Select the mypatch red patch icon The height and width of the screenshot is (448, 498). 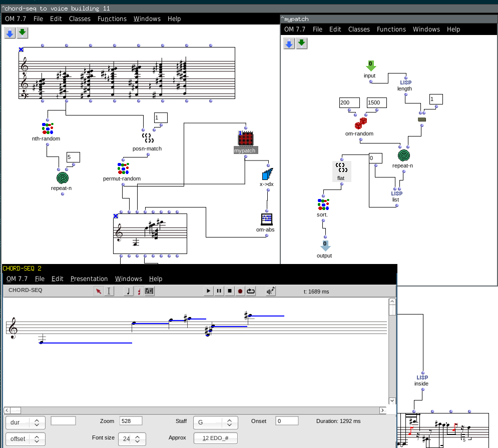tap(246, 138)
